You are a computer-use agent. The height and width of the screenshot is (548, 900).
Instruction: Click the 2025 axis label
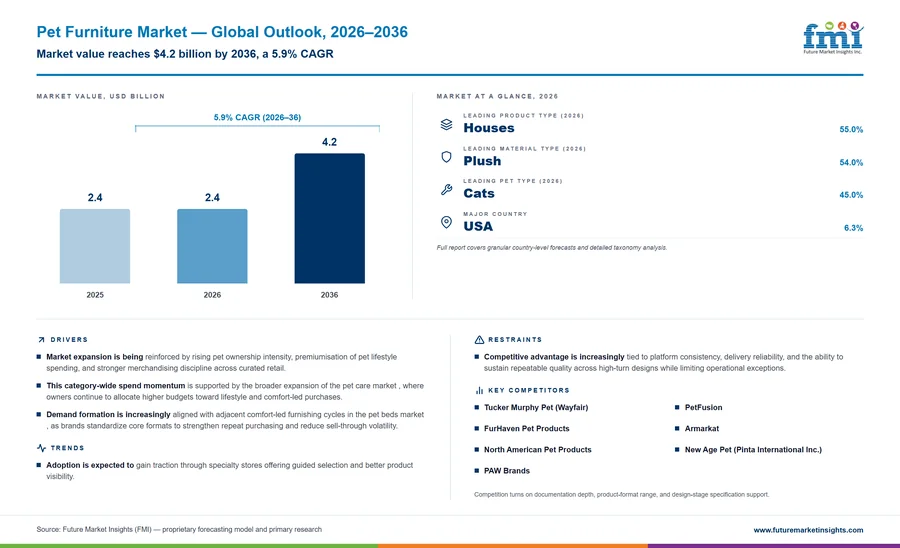click(95, 295)
